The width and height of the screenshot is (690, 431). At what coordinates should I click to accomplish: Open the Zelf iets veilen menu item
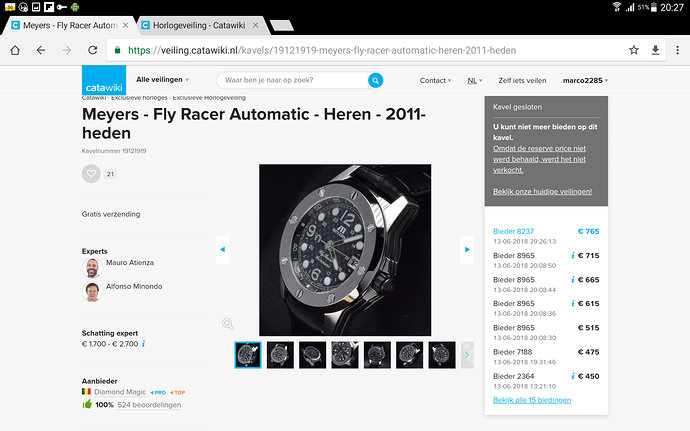coord(522,81)
